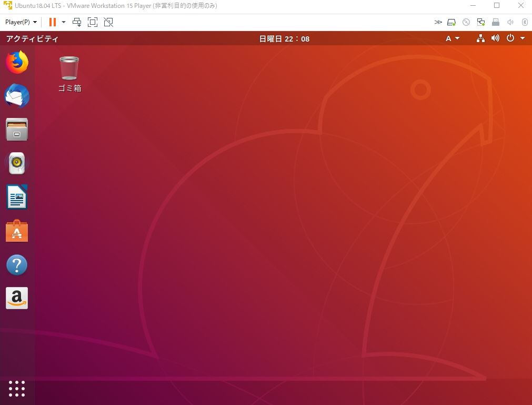This screenshot has height=405, width=532.
Task: Click the hard disk device icon in VMware
Action: (451, 23)
